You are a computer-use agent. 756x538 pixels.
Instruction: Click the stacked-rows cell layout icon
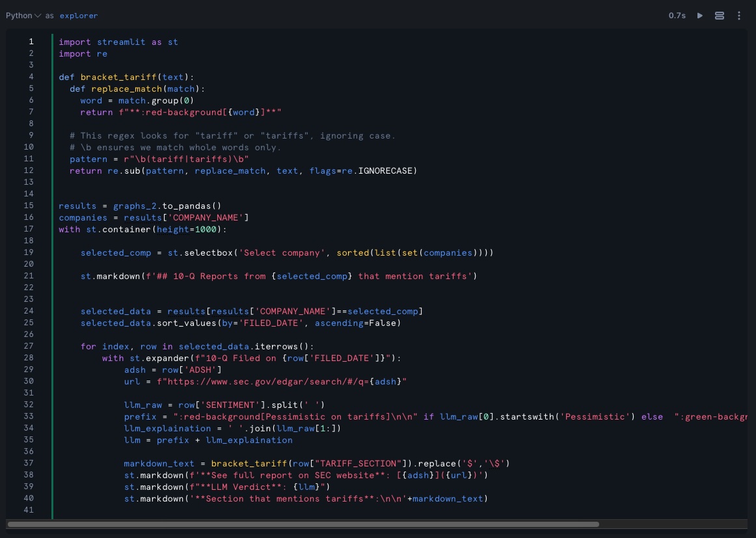[720, 16]
